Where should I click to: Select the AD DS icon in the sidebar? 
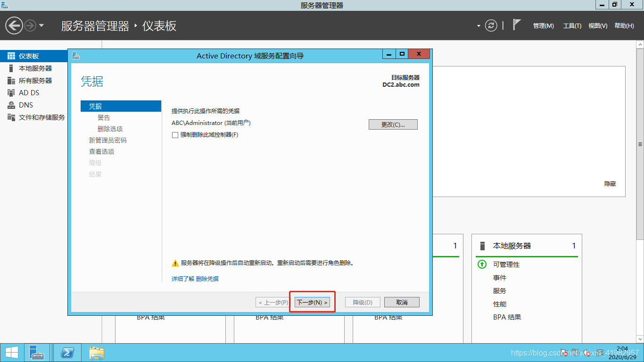[11, 93]
